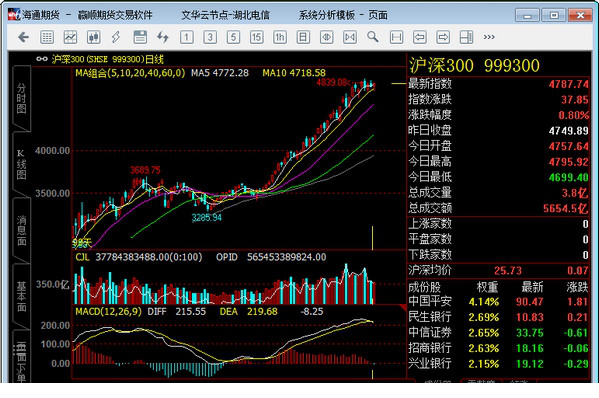Click the 民生银行 constituent row

[498, 317]
